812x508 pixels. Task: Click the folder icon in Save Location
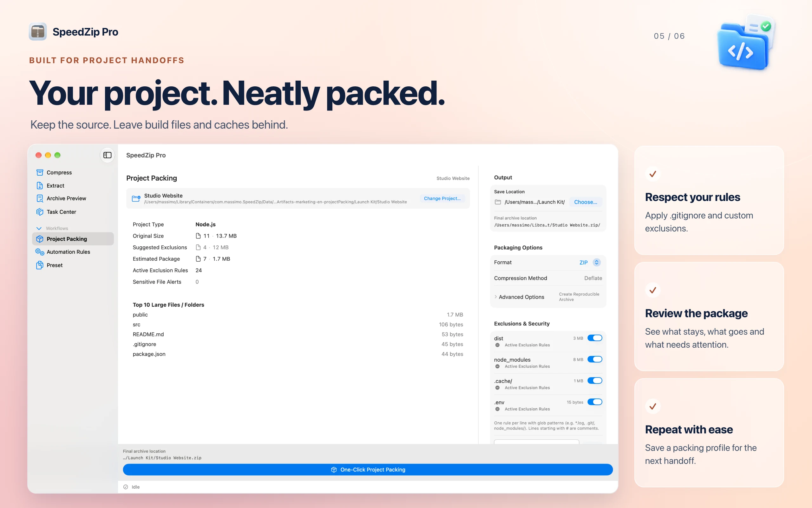(x=498, y=202)
